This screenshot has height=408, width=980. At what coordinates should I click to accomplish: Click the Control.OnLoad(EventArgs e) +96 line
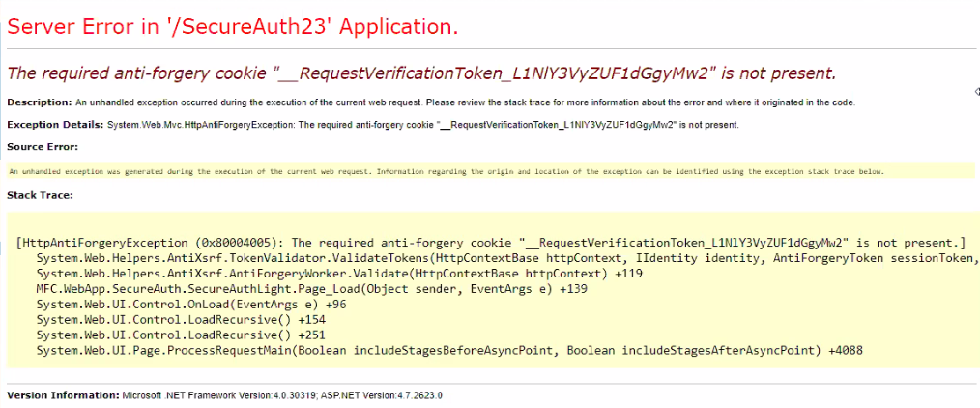191,305
